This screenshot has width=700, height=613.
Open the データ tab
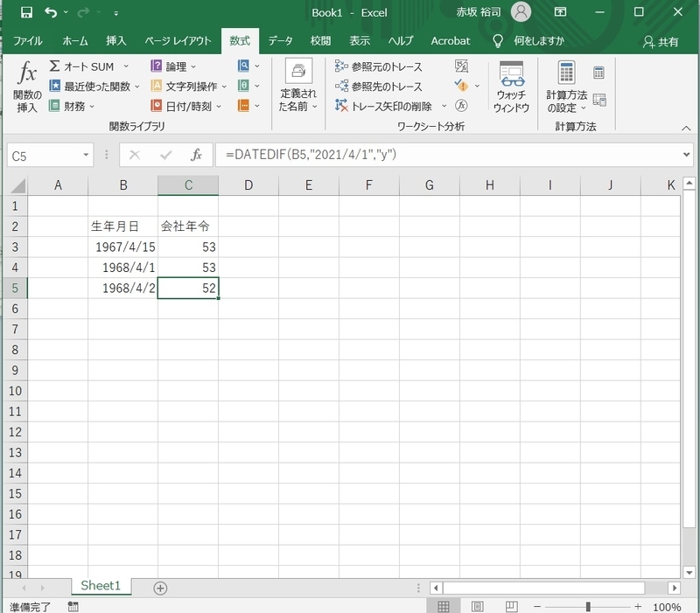[280, 41]
